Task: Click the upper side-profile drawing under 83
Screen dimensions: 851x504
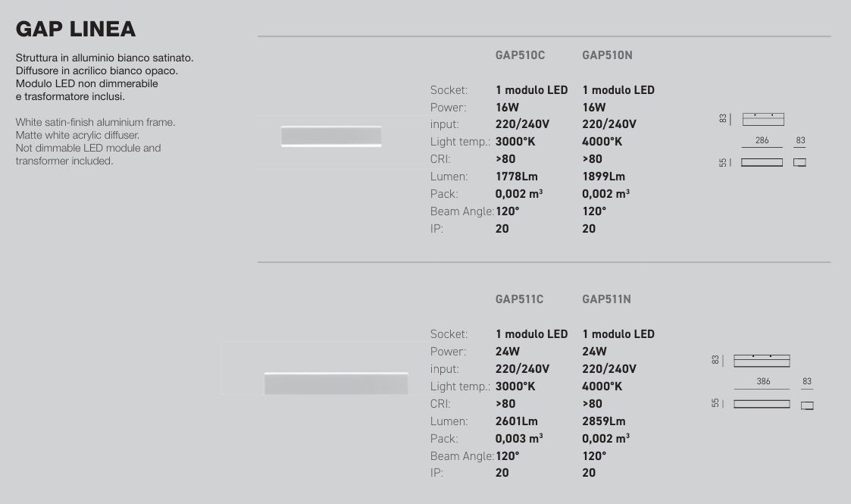Action: pyautogui.click(x=799, y=162)
